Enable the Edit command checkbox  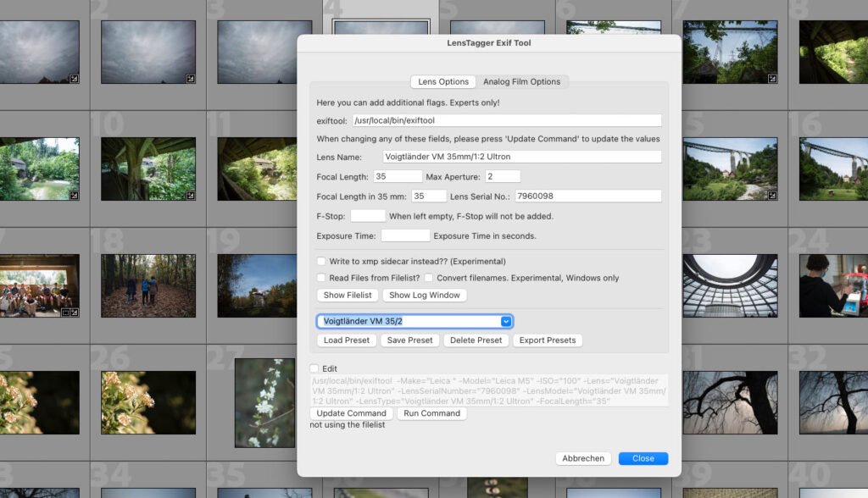314,368
